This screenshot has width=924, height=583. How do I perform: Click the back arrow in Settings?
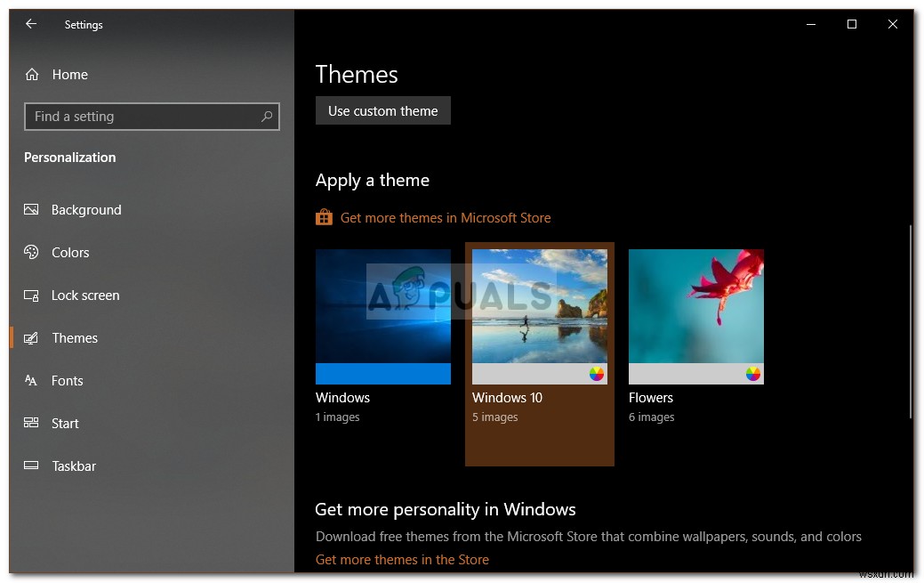(x=30, y=24)
